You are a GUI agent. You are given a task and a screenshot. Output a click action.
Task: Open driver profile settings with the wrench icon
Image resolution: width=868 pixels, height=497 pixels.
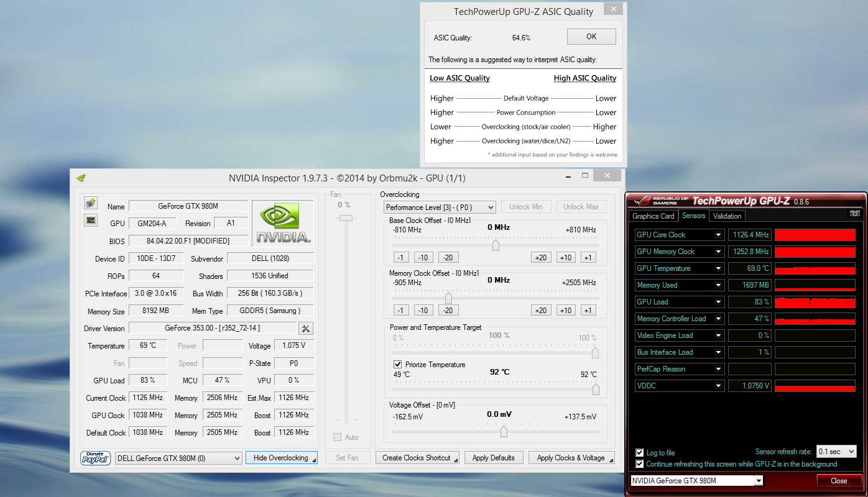click(306, 329)
